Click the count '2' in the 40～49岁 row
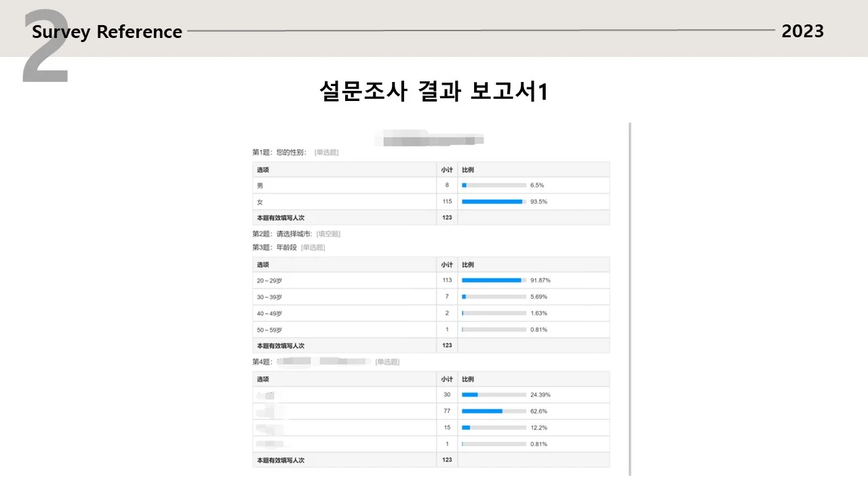Viewport: 868px width, 488px height. tap(447, 313)
